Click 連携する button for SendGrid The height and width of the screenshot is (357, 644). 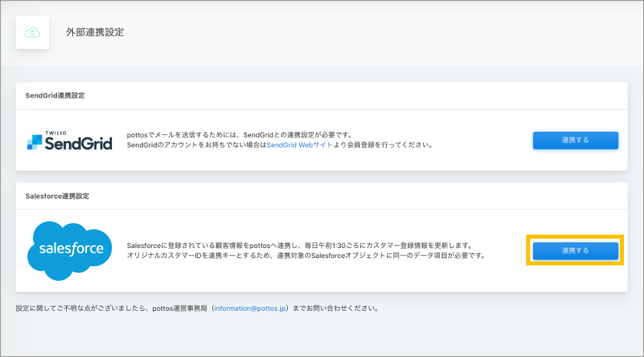pos(576,140)
